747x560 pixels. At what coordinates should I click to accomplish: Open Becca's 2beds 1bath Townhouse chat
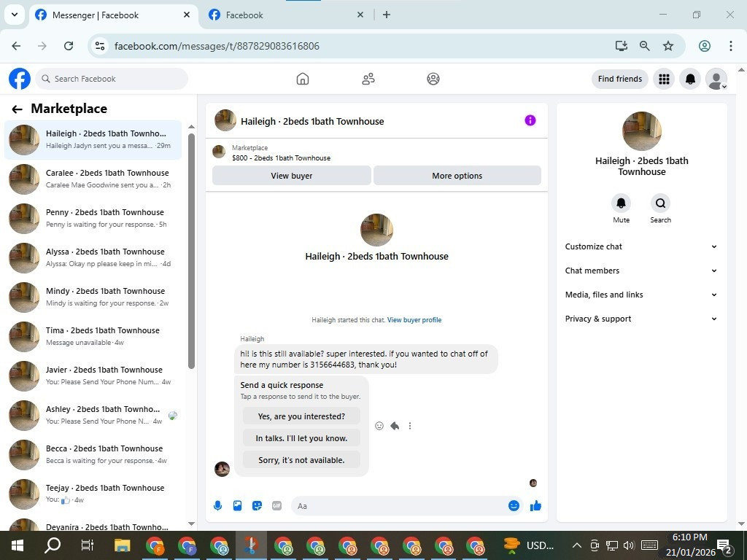(93, 455)
